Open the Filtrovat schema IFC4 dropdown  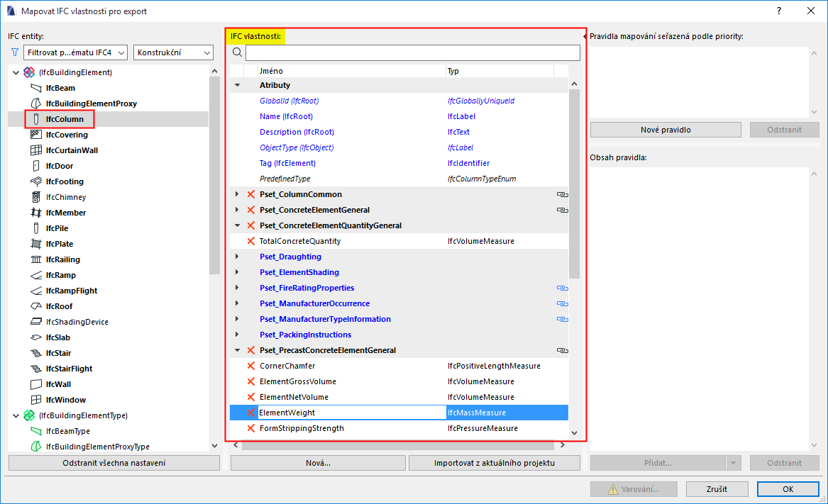point(75,52)
